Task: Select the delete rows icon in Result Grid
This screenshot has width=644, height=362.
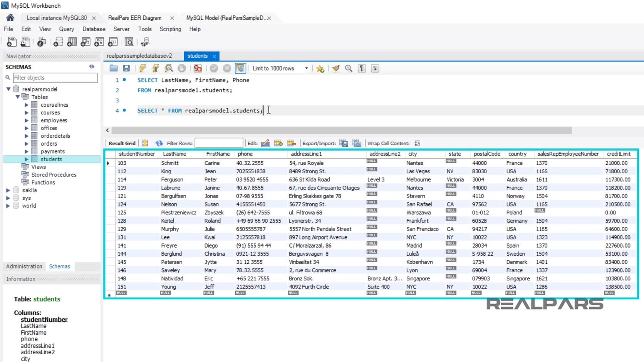Action: [x=292, y=143]
